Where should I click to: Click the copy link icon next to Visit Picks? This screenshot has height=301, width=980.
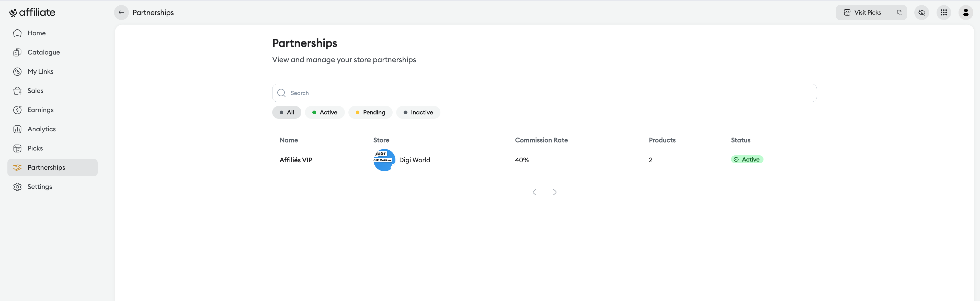899,13
